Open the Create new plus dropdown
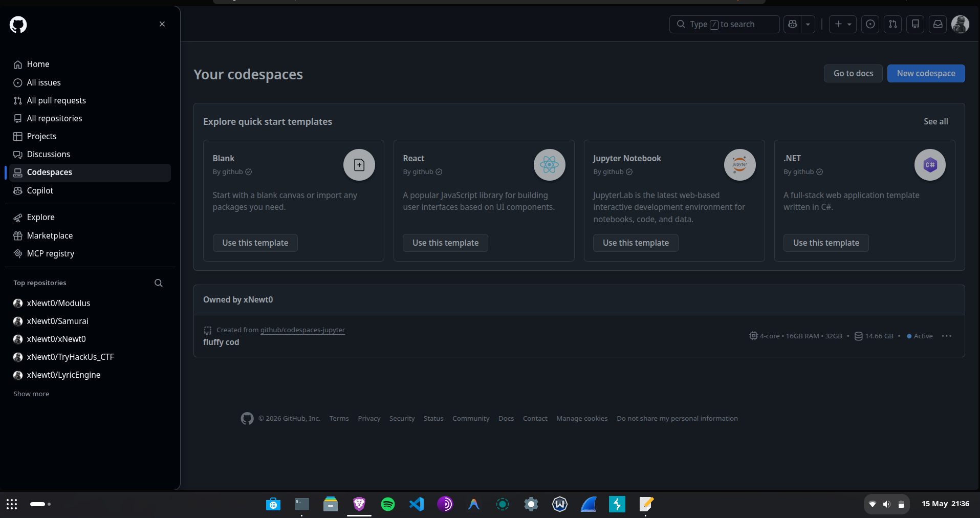Image resolution: width=980 pixels, height=518 pixels. 843,24
